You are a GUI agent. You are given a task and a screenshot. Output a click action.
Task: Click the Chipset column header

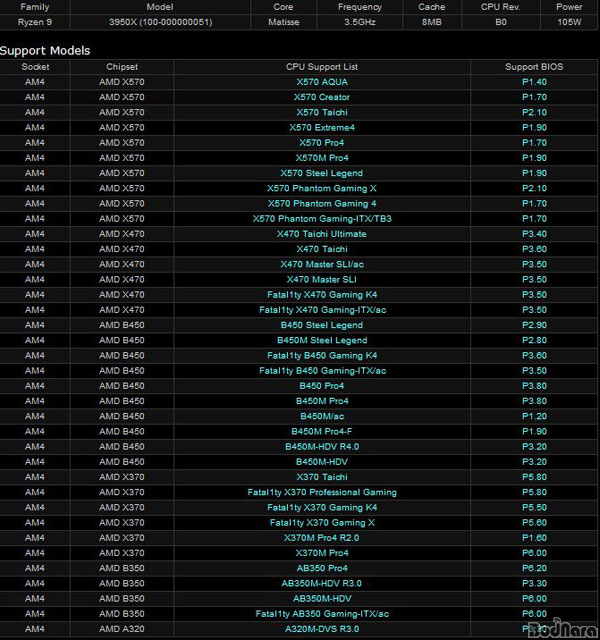point(122,67)
